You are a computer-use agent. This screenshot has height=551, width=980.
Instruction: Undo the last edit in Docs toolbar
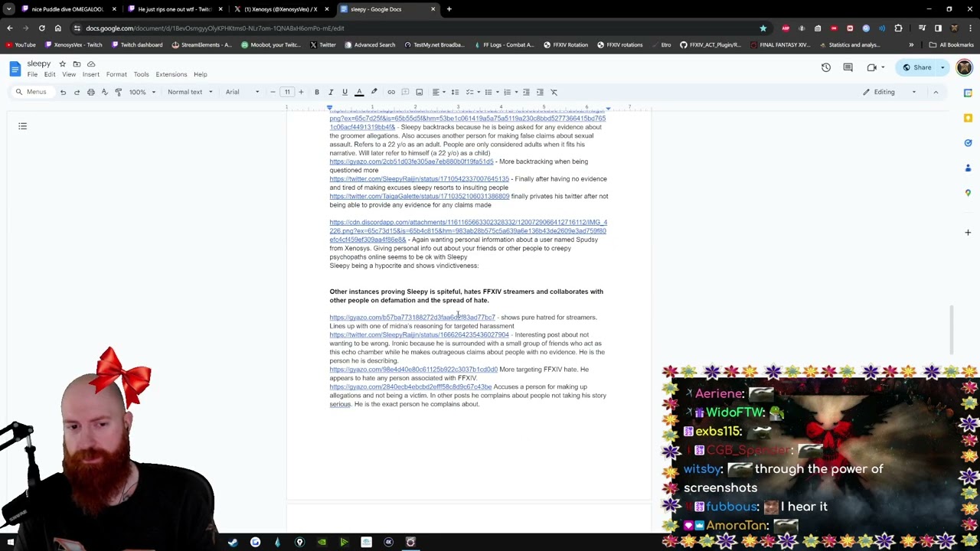(63, 92)
